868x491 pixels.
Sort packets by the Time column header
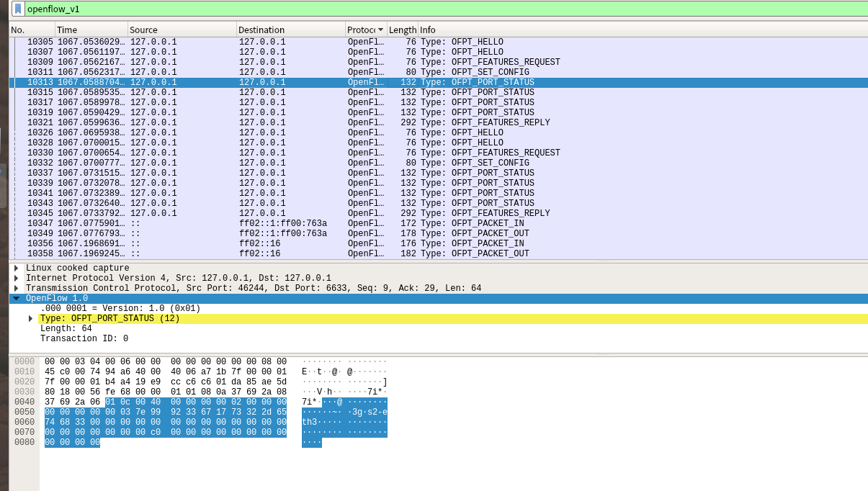coord(91,30)
